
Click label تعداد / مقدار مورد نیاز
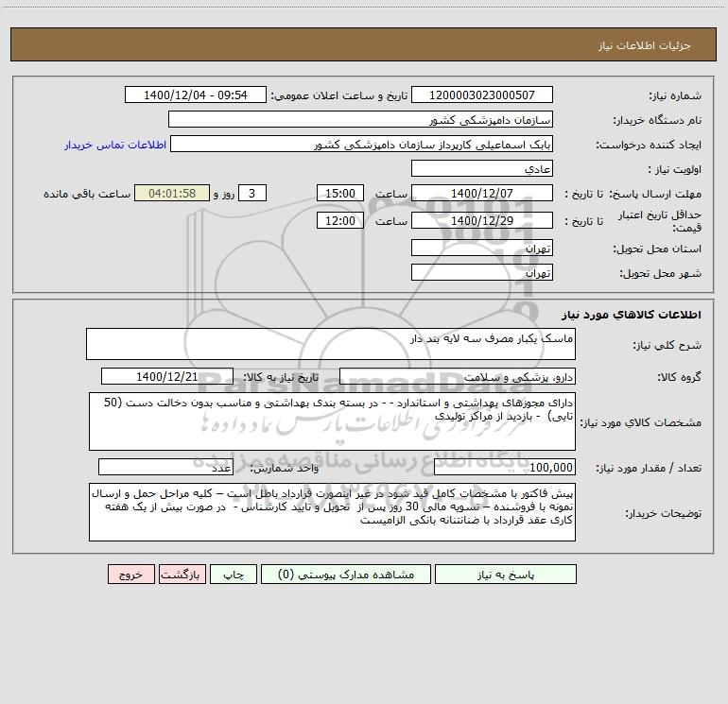[649, 469]
